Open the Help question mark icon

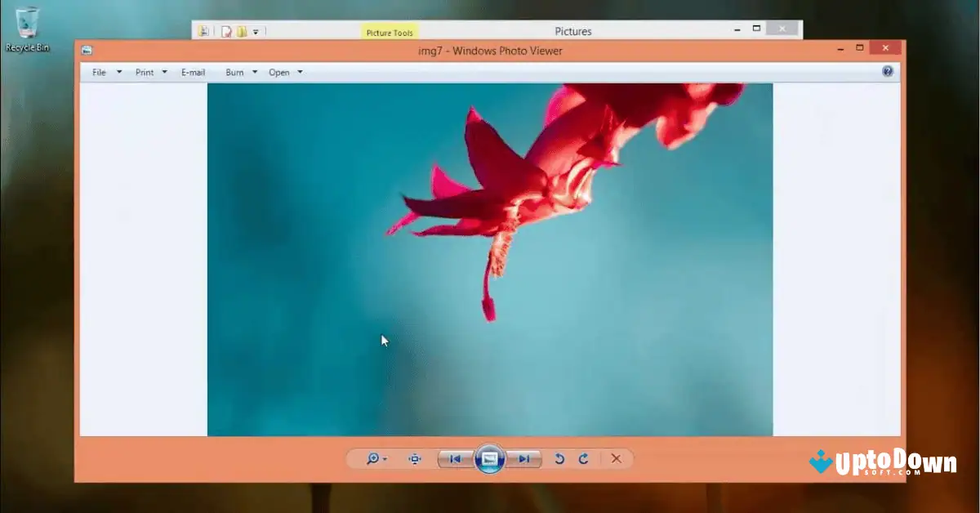(x=887, y=71)
